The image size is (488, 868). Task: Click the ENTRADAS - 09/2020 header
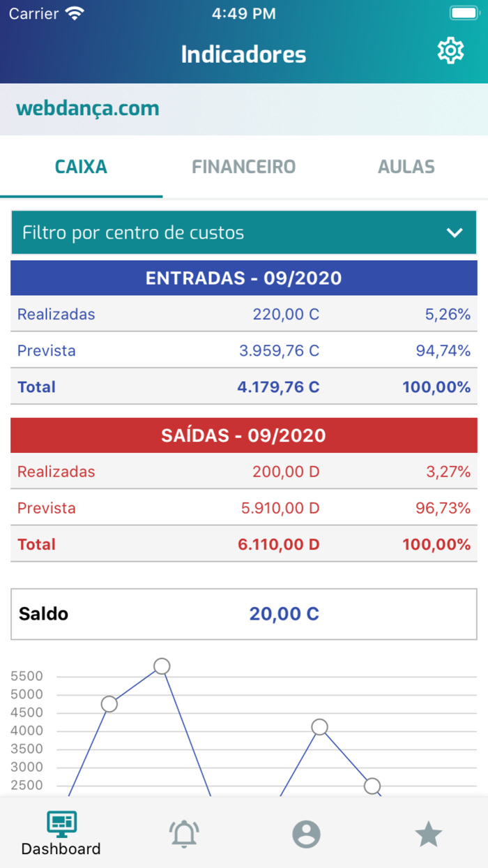click(243, 277)
